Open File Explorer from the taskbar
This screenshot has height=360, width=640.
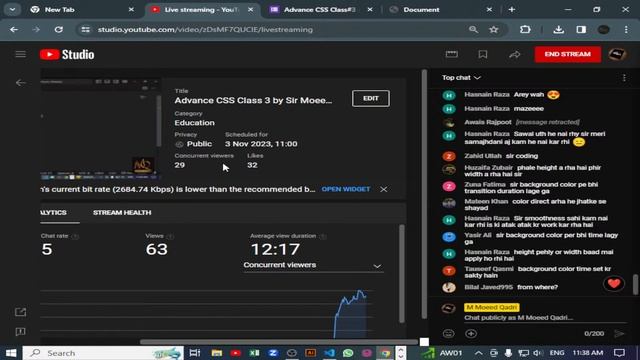pyautogui.click(x=216, y=353)
